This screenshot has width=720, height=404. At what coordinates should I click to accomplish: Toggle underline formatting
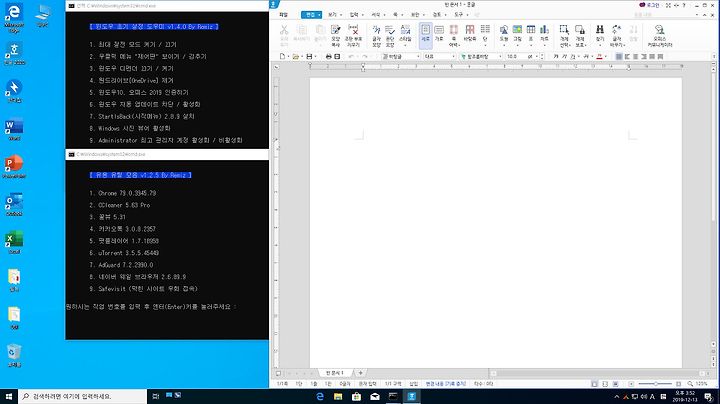tap(573, 56)
